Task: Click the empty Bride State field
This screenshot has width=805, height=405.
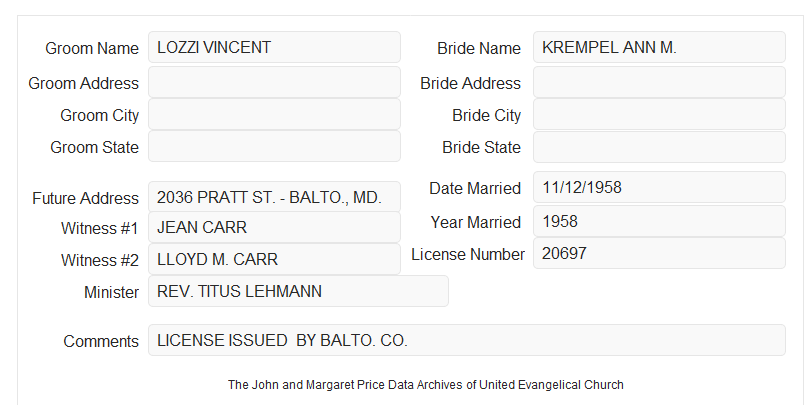Action: point(659,147)
